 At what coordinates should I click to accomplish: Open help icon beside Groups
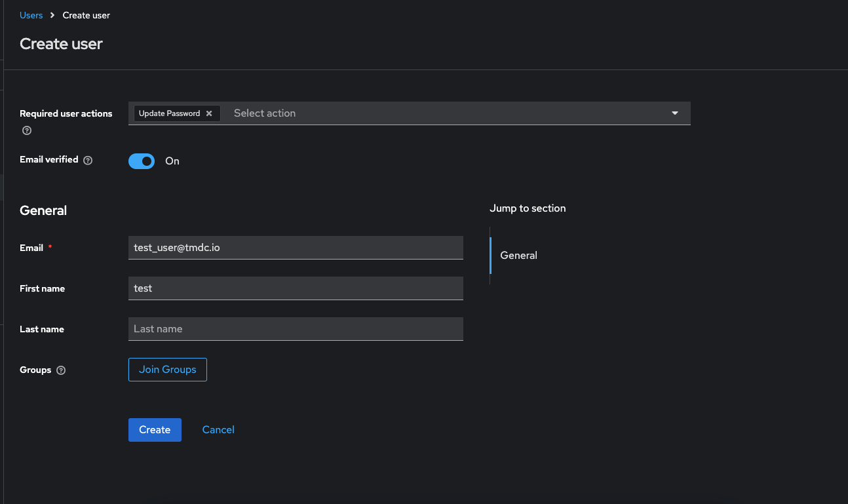[x=61, y=370]
